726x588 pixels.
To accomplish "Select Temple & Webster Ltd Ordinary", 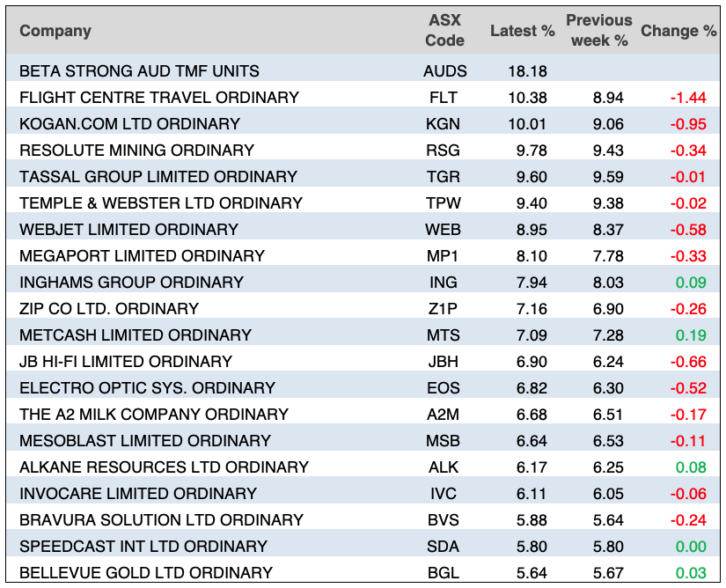I will pos(161,203).
